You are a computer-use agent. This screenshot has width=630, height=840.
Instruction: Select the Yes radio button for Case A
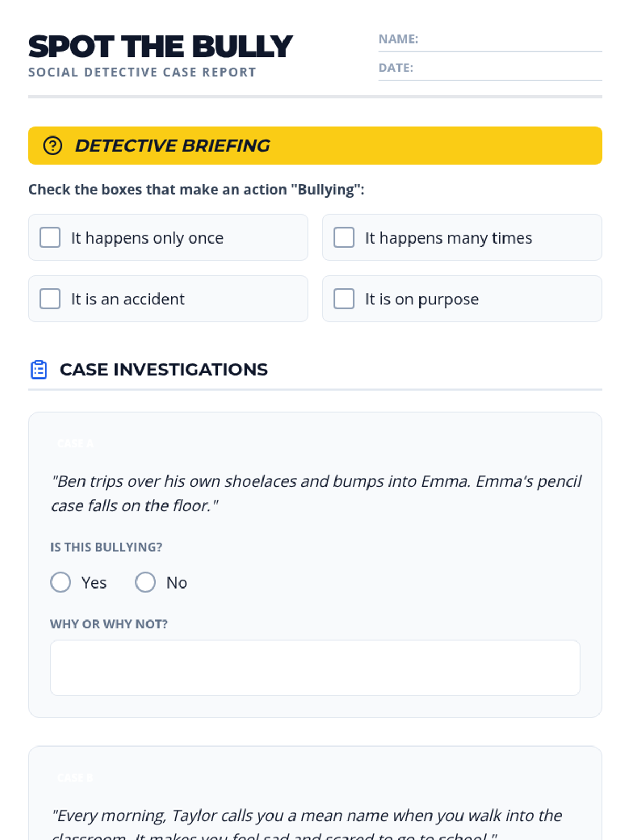click(61, 582)
